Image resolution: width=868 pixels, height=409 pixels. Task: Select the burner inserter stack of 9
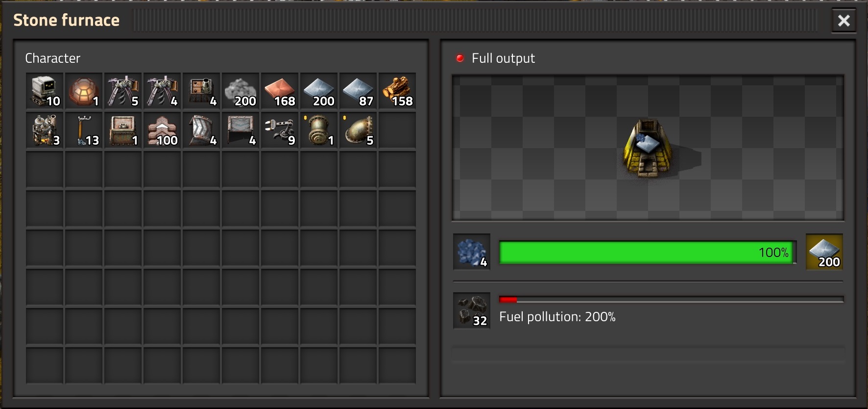pos(280,130)
